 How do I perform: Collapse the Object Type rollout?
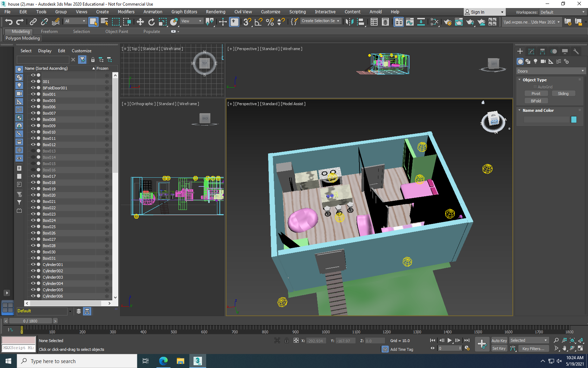pos(519,80)
